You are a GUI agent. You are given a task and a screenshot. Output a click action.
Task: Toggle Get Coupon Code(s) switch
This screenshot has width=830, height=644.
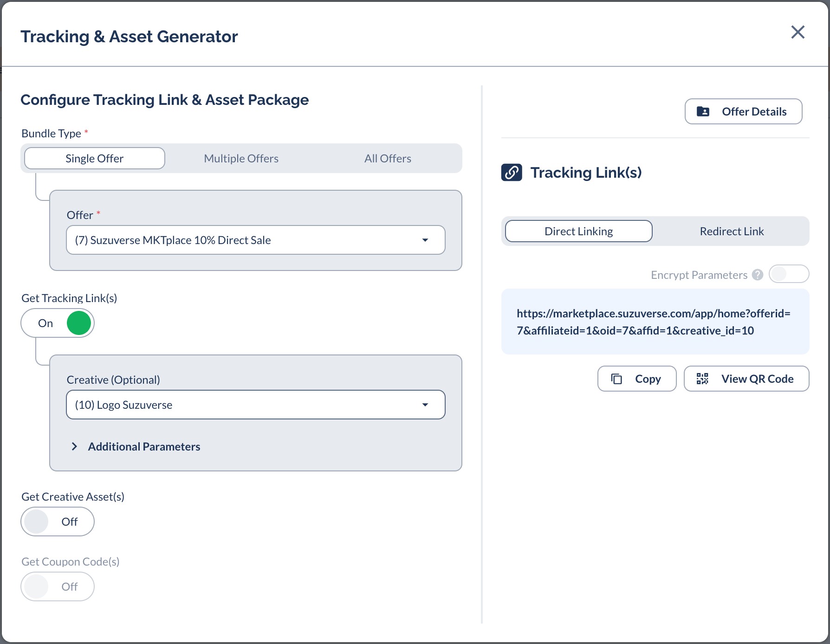pyautogui.click(x=58, y=586)
